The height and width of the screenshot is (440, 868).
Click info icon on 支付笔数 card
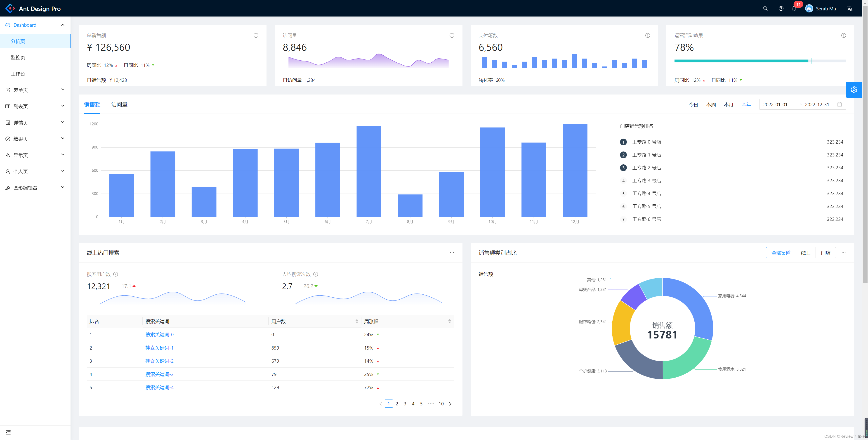coord(648,35)
